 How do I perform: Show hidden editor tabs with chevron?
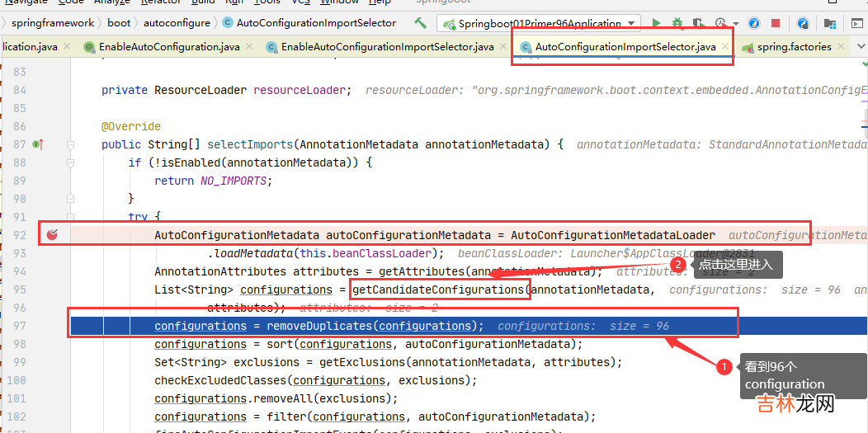pos(861,47)
